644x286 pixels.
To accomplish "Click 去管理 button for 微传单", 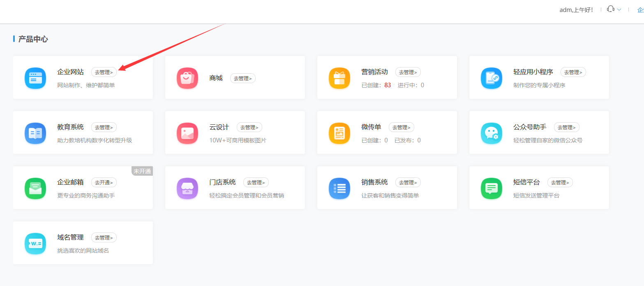I will pyautogui.click(x=402, y=127).
